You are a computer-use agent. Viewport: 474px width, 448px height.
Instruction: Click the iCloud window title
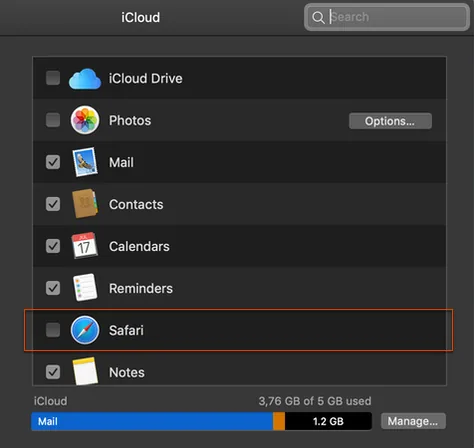(x=140, y=17)
